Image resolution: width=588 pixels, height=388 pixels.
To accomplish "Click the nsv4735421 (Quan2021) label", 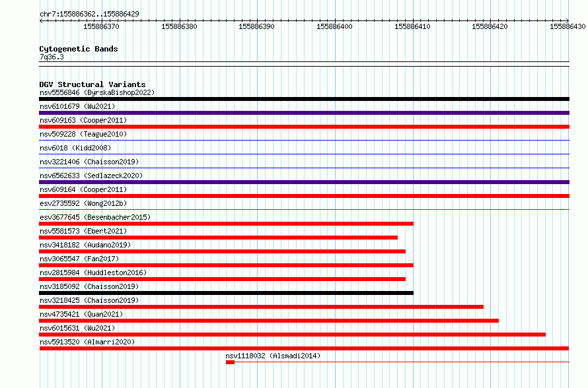I will click(x=81, y=314).
